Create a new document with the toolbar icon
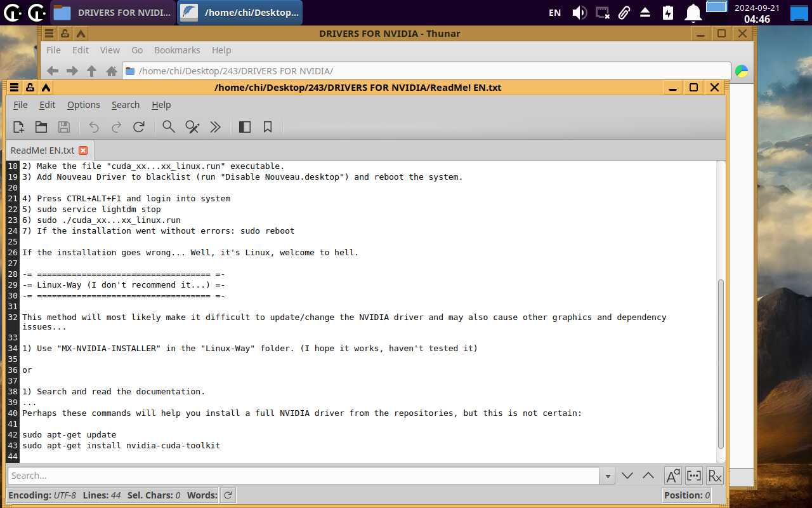Image resolution: width=812 pixels, height=508 pixels. point(18,127)
